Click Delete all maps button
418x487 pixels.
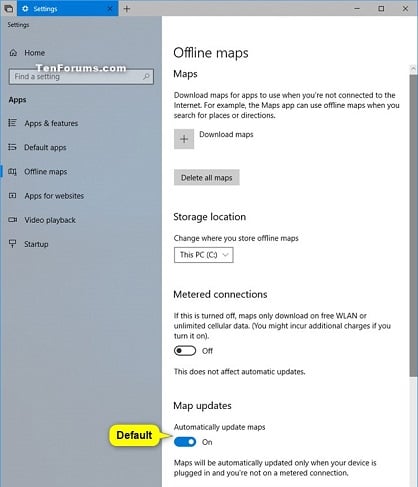[207, 178]
